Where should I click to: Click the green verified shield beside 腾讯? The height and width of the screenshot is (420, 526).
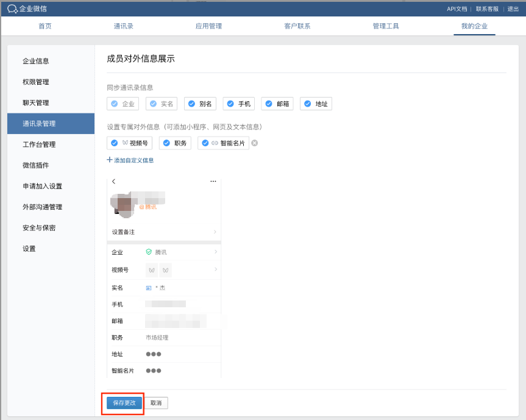tap(149, 252)
